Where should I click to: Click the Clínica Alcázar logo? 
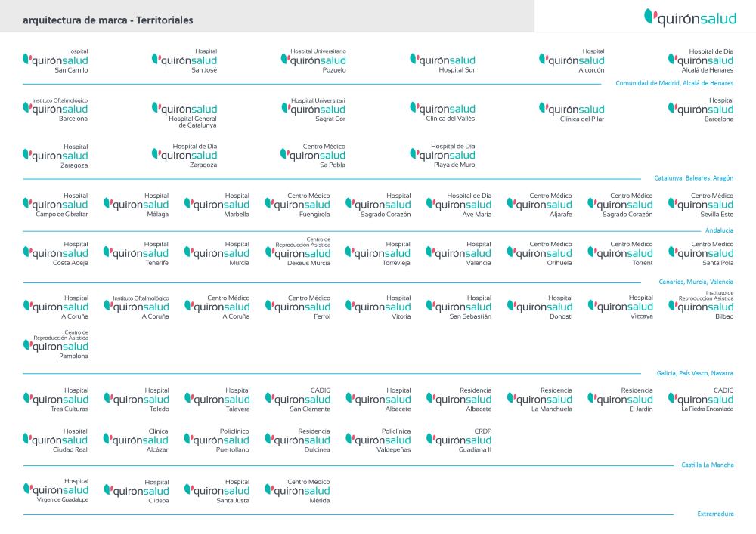136,440
